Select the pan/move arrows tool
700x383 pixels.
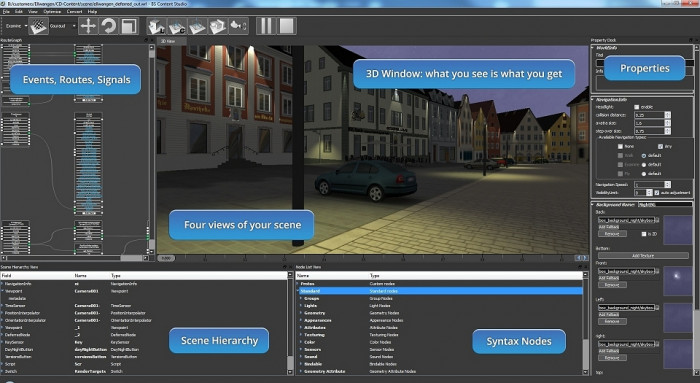(x=88, y=26)
